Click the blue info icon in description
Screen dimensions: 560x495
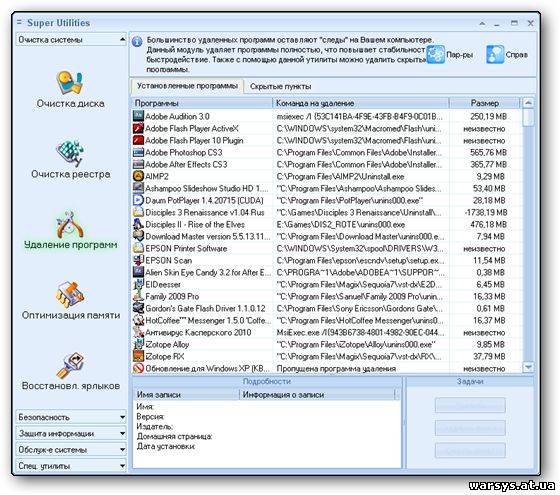[x=137, y=42]
